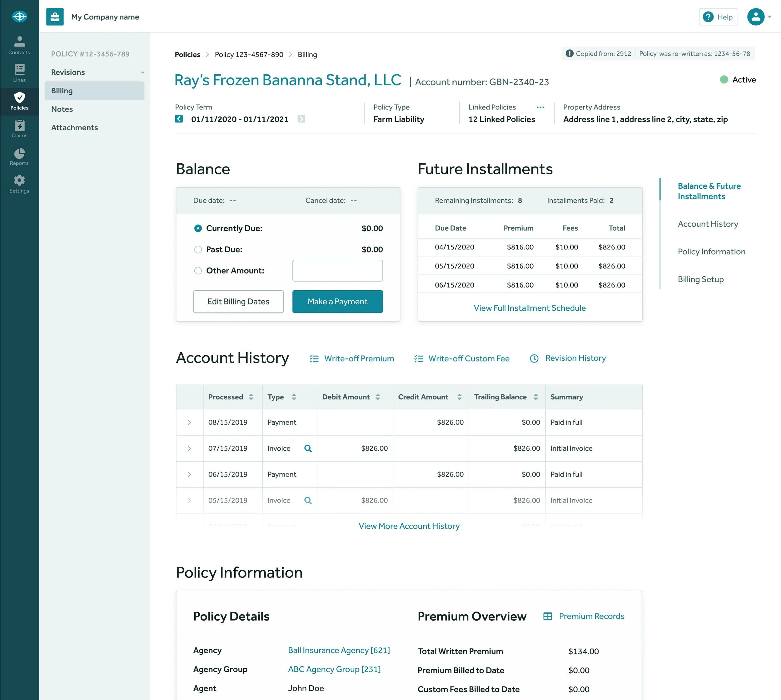Open Linked Policies three-dot menu

click(540, 107)
